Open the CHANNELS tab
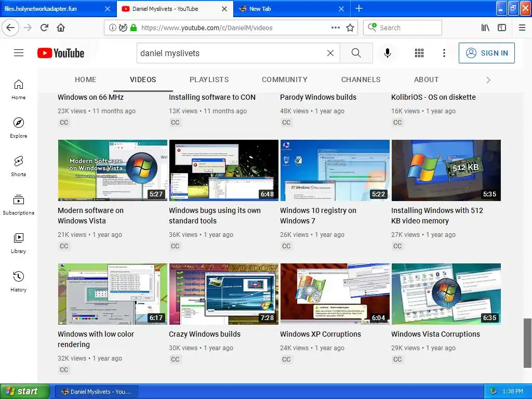Screen dimensions: 532x399 coord(361,79)
